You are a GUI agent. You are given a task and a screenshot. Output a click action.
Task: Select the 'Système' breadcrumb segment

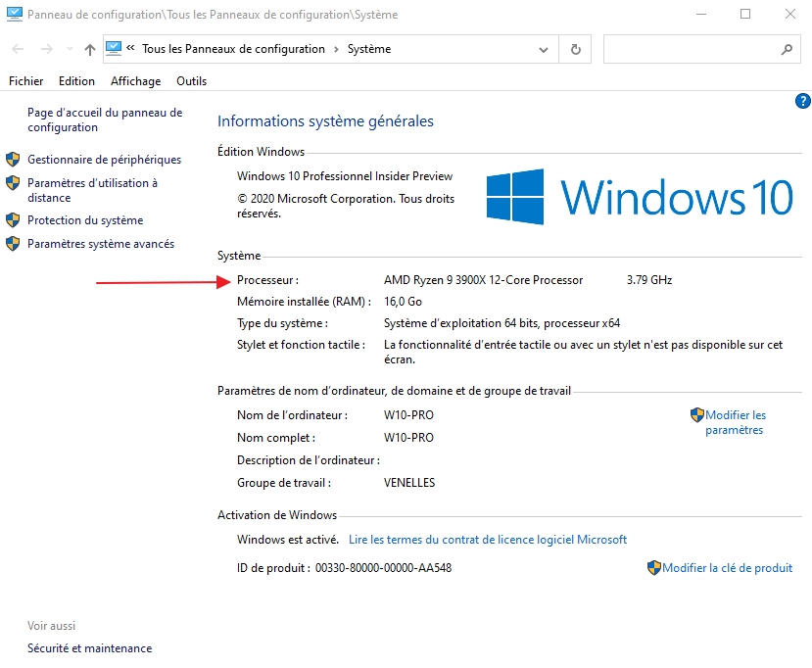(369, 49)
